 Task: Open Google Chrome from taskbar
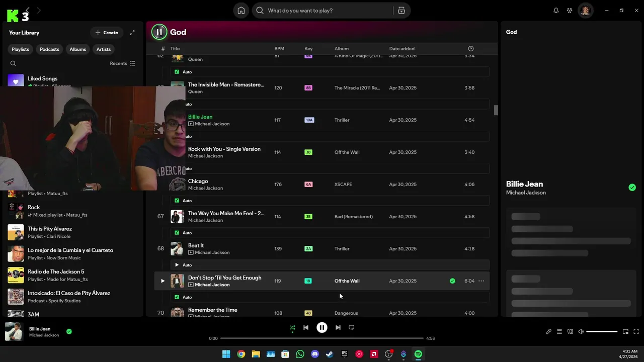pos(241,354)
